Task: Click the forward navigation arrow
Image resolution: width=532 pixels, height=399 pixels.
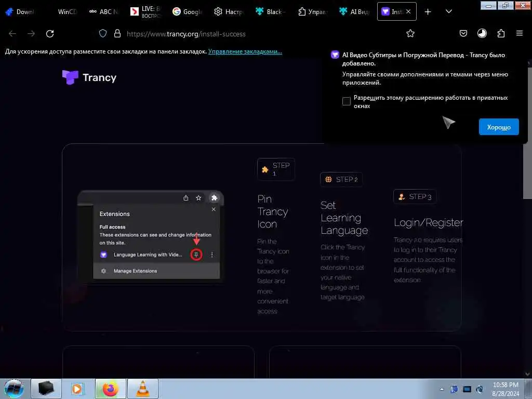Action: (x=31, y=34)
